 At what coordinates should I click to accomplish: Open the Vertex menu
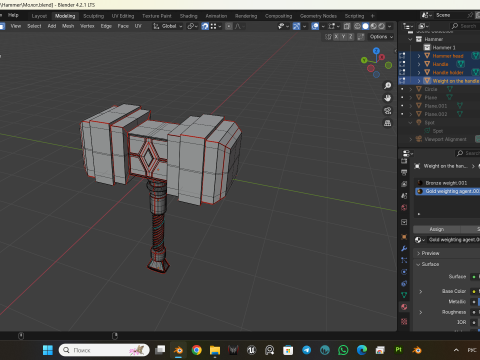87,26
